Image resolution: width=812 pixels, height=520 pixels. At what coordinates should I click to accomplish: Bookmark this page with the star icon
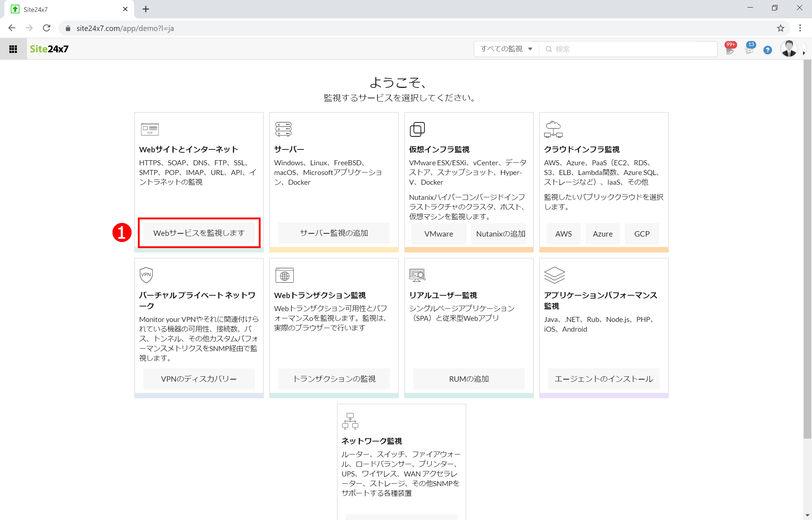(780, 28)
